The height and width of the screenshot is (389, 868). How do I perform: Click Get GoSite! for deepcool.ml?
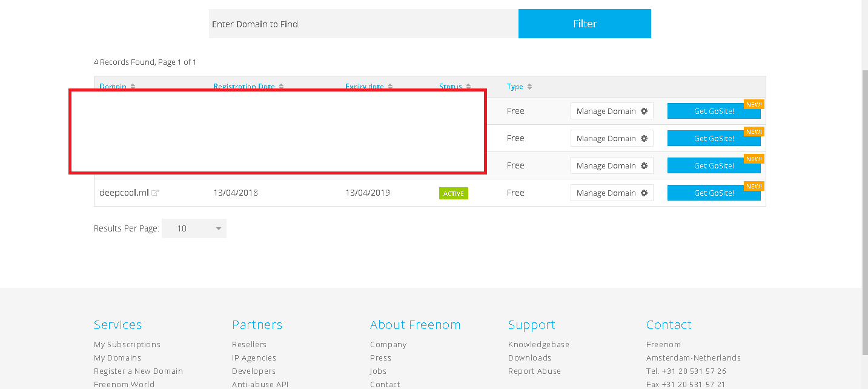click(x=714, y=193)
